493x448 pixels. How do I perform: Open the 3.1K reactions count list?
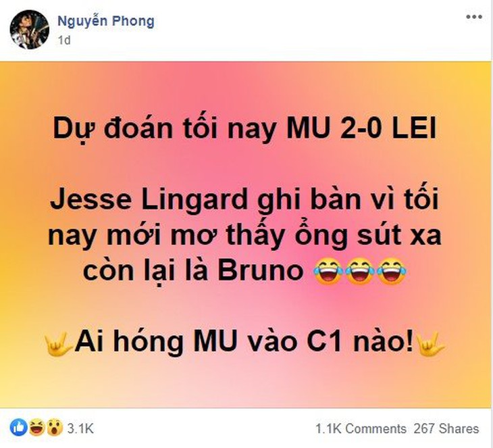[80, 428]
